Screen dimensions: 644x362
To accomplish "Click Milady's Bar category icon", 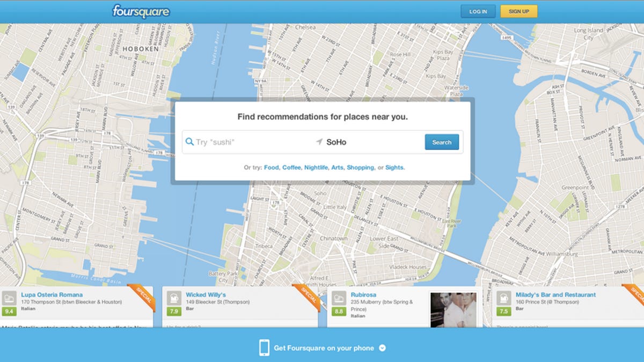I will coord(503,298).
